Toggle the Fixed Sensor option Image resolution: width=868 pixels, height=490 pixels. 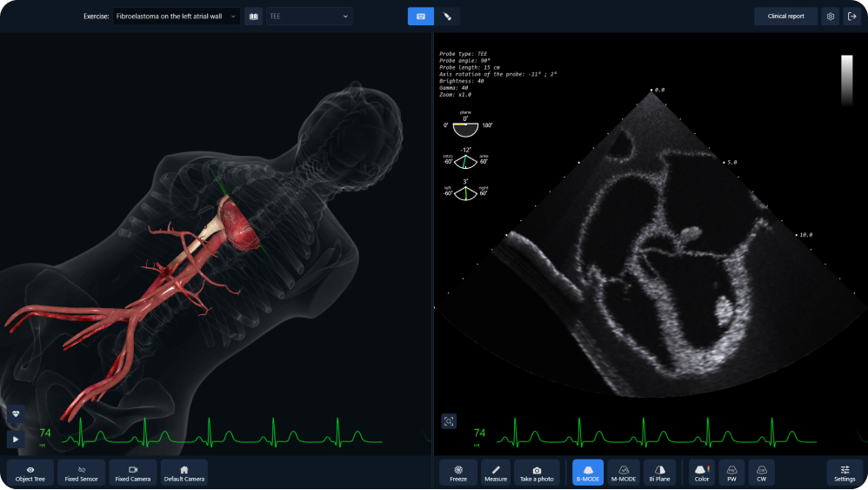(82, 473)
